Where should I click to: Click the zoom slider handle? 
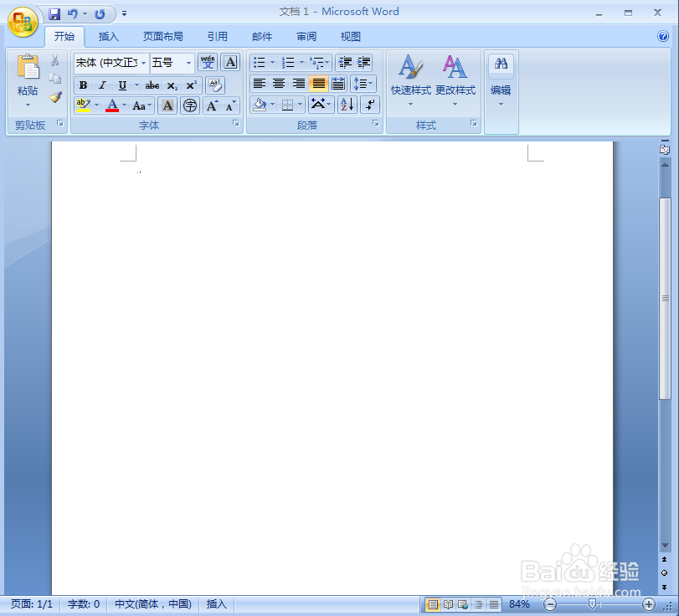pyautogui.click(x=592, y=604)
